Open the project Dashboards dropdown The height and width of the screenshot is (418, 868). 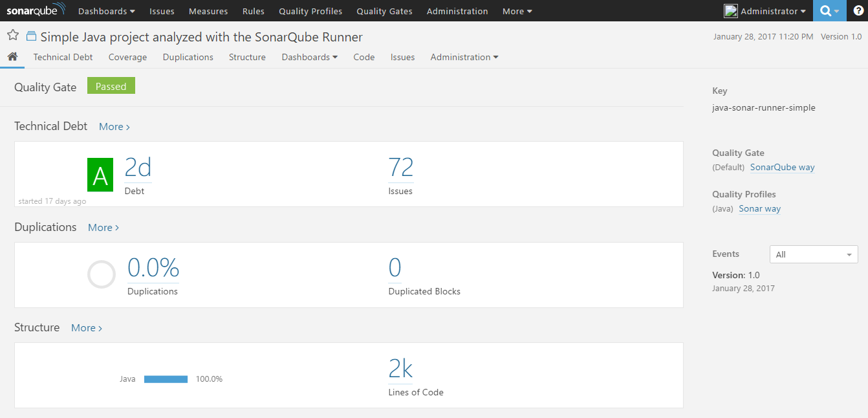click(x=310, y=57)
